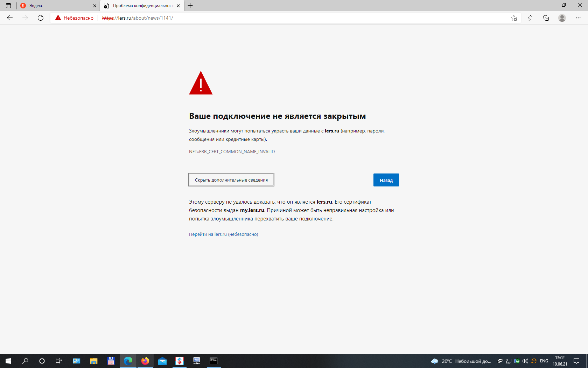Click the disabled forward arrow in toolbar
Screen dimensions: 588x368
click(25, 18)
